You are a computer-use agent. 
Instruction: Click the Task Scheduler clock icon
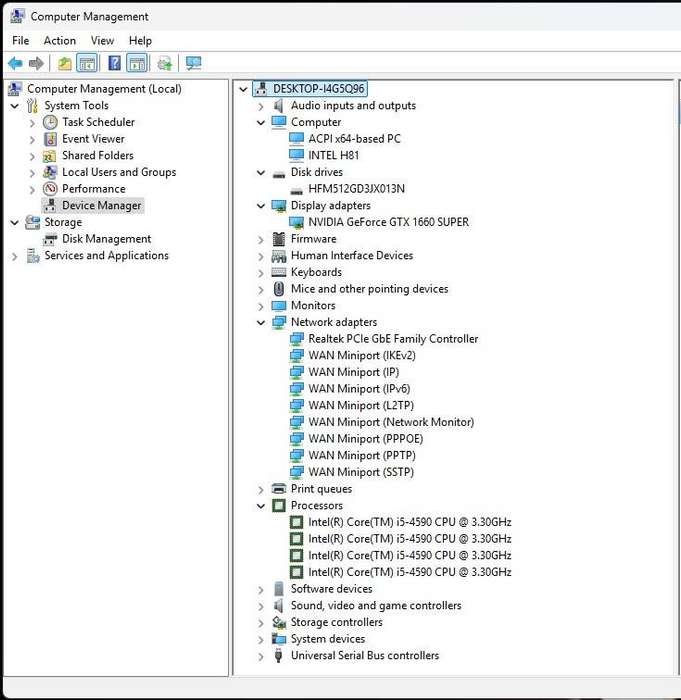coord(50,122)
